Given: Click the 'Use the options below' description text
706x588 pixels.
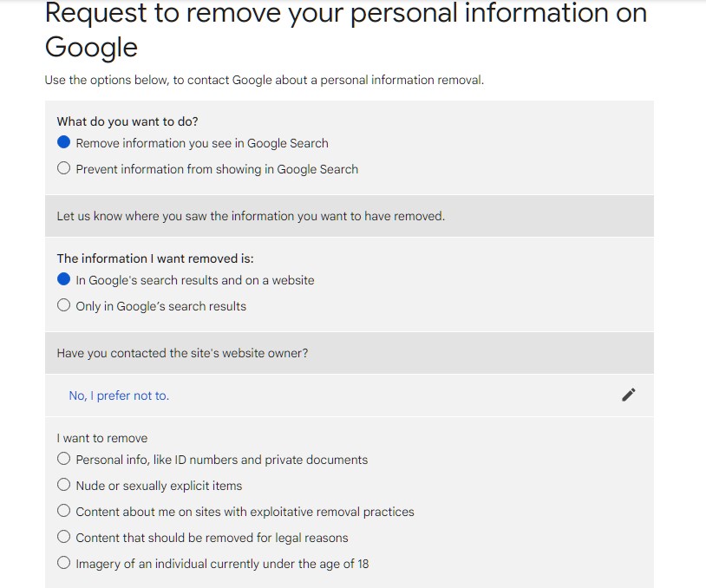Looking at the screenshot, I should click(x=264, y=80).
